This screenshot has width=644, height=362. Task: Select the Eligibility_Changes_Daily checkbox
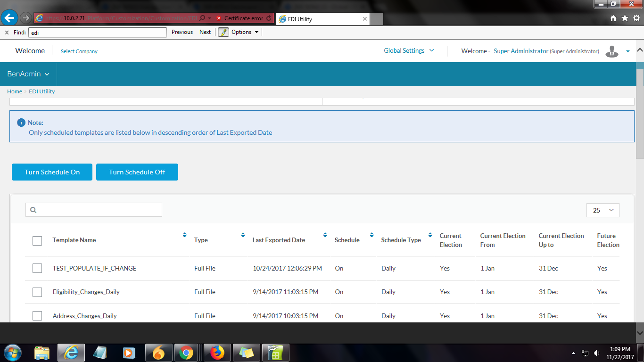[x=37, y=292]
